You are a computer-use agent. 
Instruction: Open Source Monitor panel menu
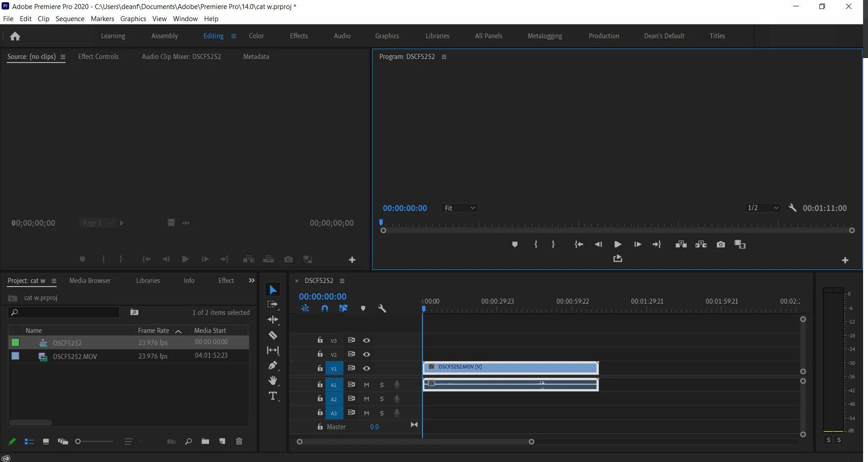point(63,57)
